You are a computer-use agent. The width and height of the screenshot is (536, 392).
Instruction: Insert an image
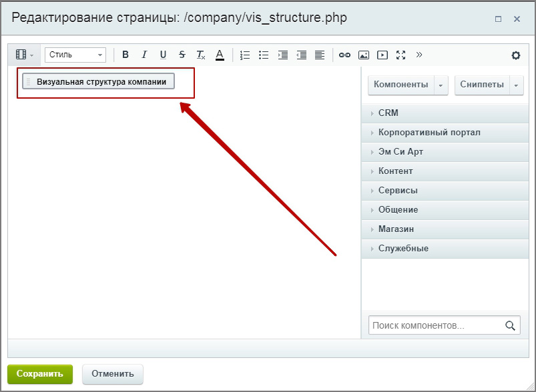363,55
